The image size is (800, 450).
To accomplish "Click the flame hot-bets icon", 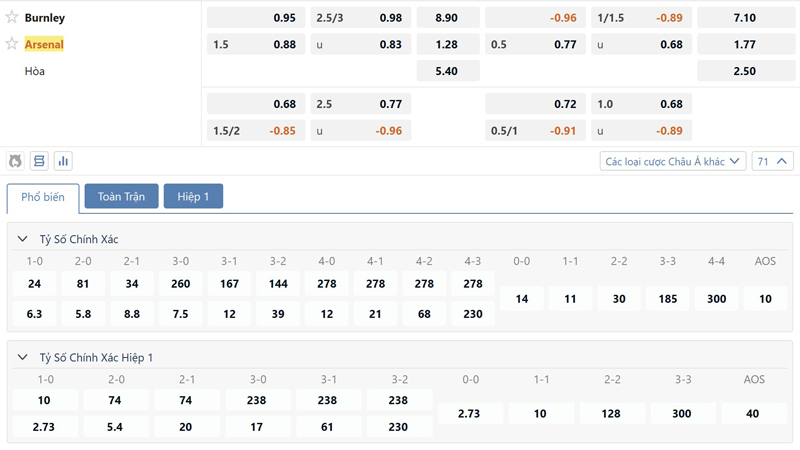I will point(16,161).
